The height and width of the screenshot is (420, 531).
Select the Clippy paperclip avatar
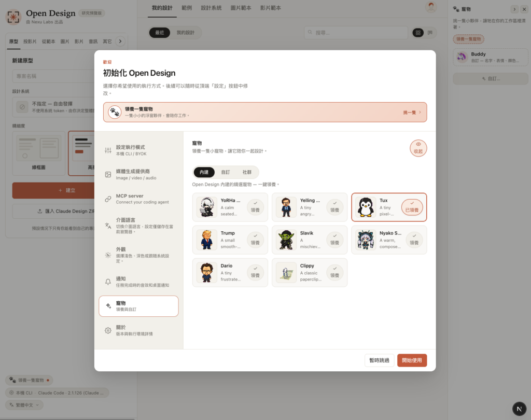(x=286, y=272)
